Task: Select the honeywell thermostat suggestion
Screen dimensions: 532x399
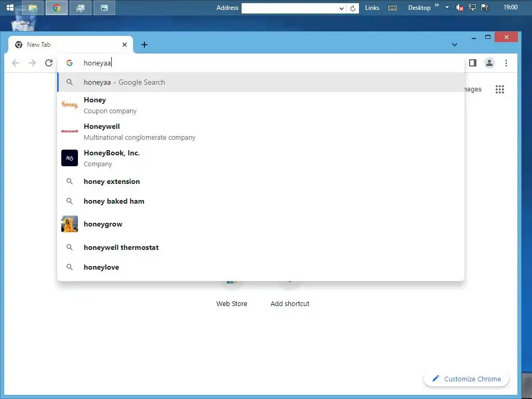Action: click(x=261, y=247)
